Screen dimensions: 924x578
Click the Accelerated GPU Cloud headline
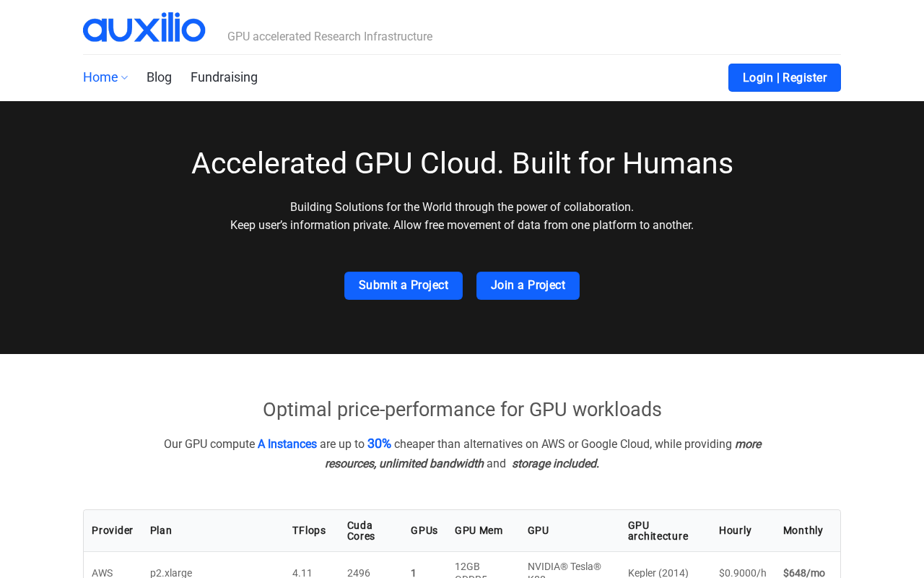coord(462,163)
